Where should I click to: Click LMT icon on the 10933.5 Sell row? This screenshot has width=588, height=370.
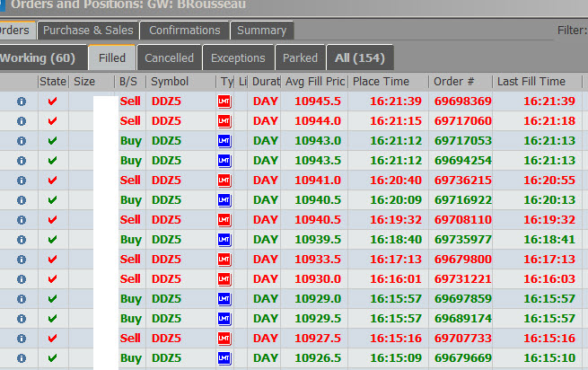pos(224,260)
